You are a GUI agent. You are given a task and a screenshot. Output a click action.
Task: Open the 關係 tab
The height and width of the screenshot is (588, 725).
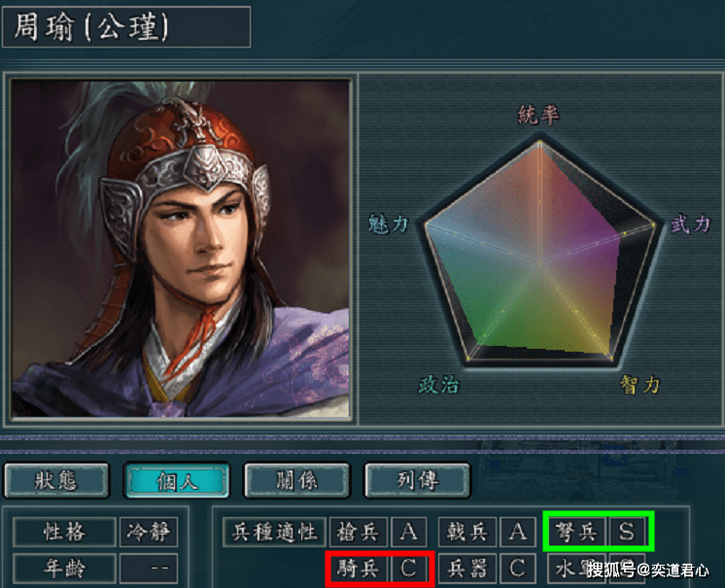296,481
